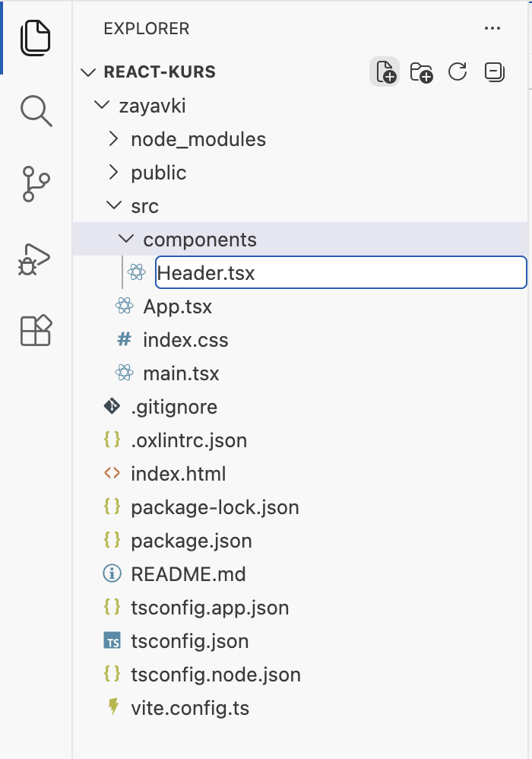
Task: Open the Run and Debug view
Action: coord(34,259)
